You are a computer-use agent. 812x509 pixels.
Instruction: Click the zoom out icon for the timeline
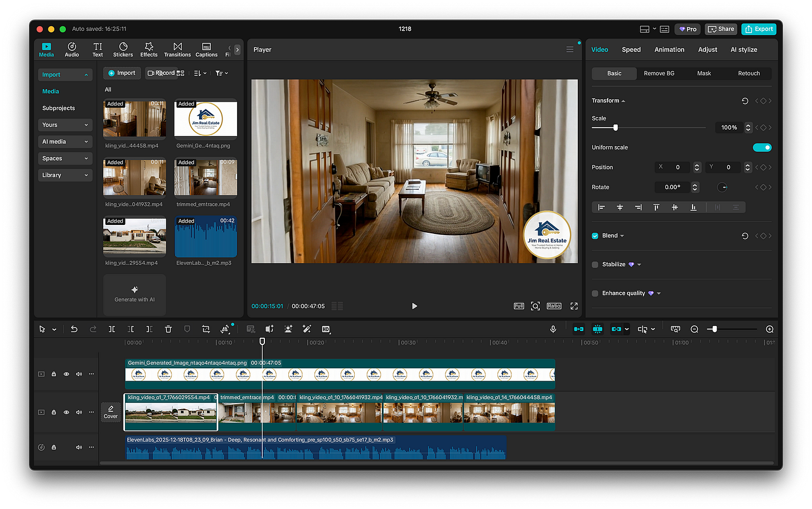click(x=694, y=329)
